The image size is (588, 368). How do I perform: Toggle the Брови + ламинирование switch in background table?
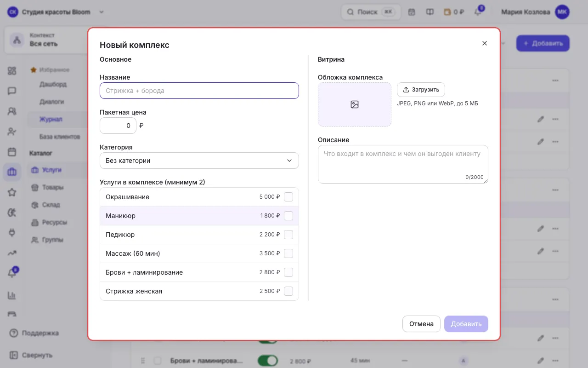(268, 361)
